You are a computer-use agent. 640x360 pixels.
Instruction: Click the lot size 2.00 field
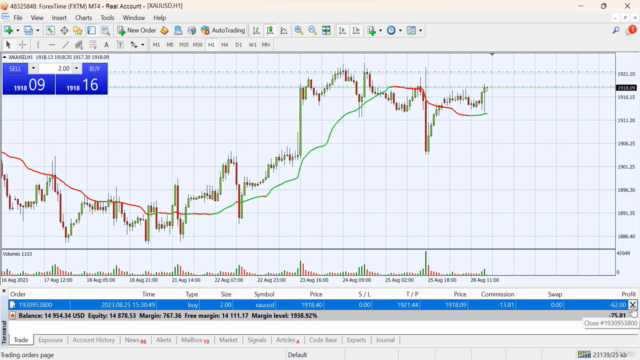(x=56, y=69)
